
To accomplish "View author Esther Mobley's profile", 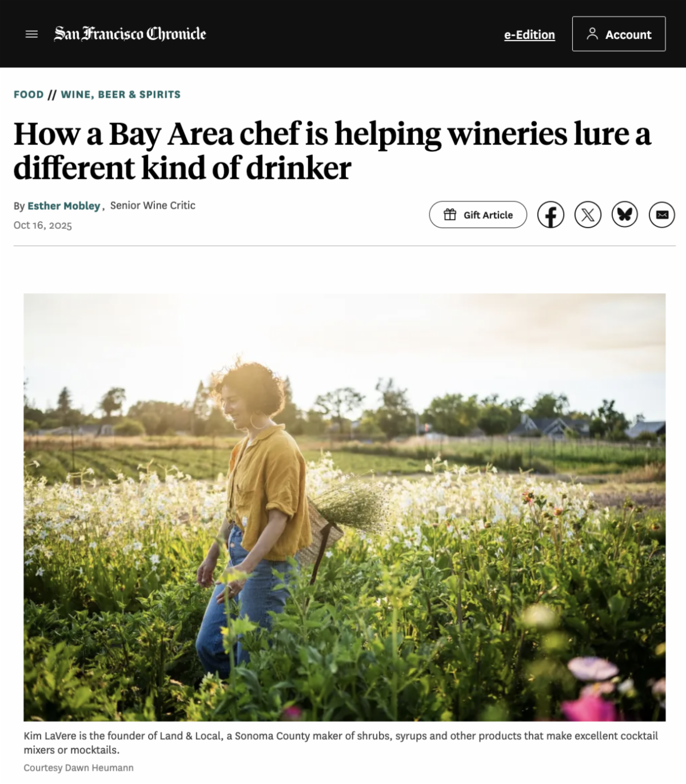I will point(64,206).
